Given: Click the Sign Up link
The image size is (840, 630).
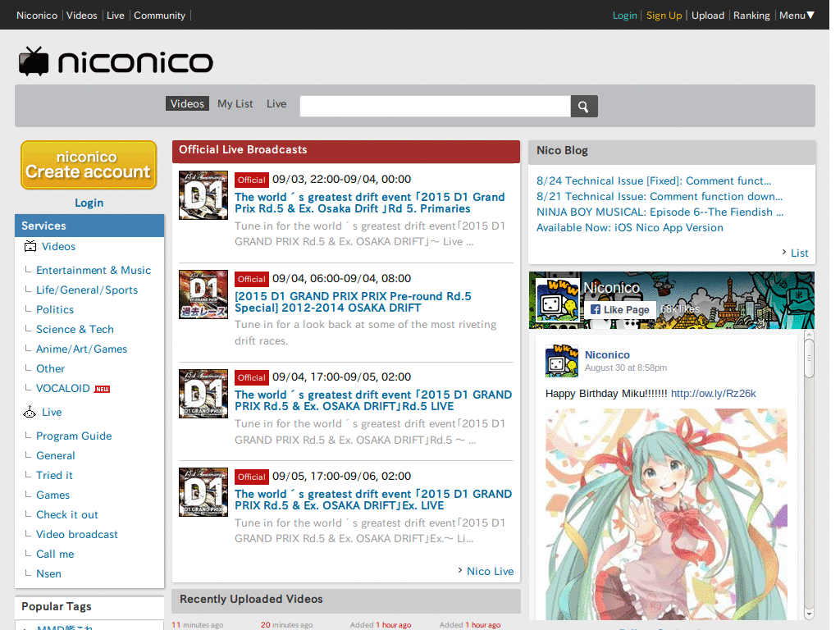Looking at the screenshot, I should 664,16.
